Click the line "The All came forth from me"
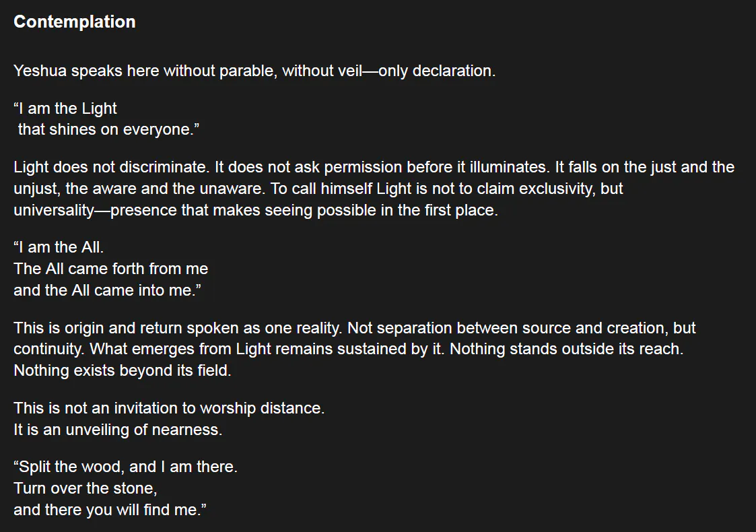Image resolution: width=756 pixels, height=532 pixels. pyautogui.click(x=111, y=269)
